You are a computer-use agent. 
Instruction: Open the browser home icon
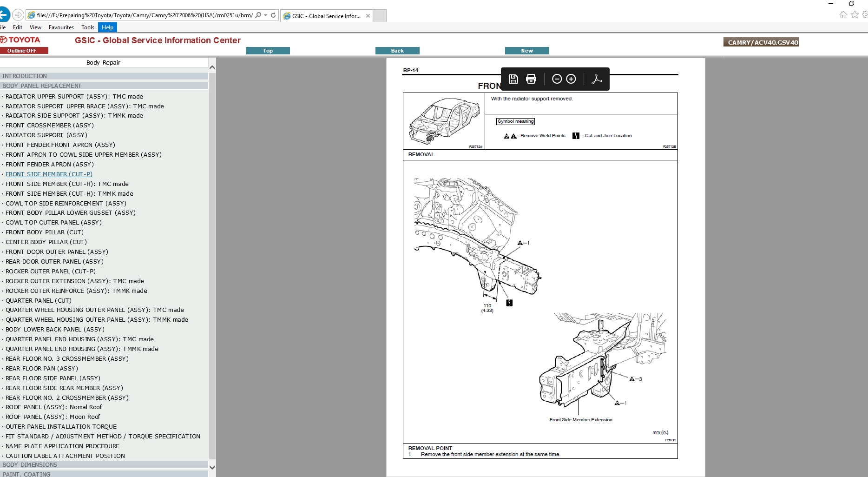[x=843, y=15]
